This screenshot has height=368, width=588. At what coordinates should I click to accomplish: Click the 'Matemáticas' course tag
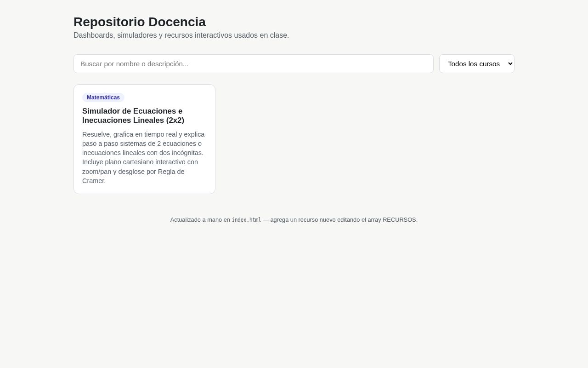(103, 98)
